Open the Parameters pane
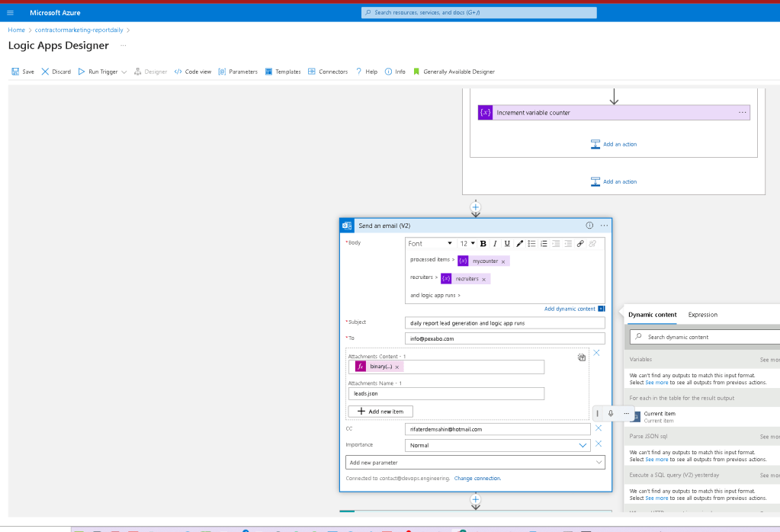This screenshot has height=532, width=780. 239,72
